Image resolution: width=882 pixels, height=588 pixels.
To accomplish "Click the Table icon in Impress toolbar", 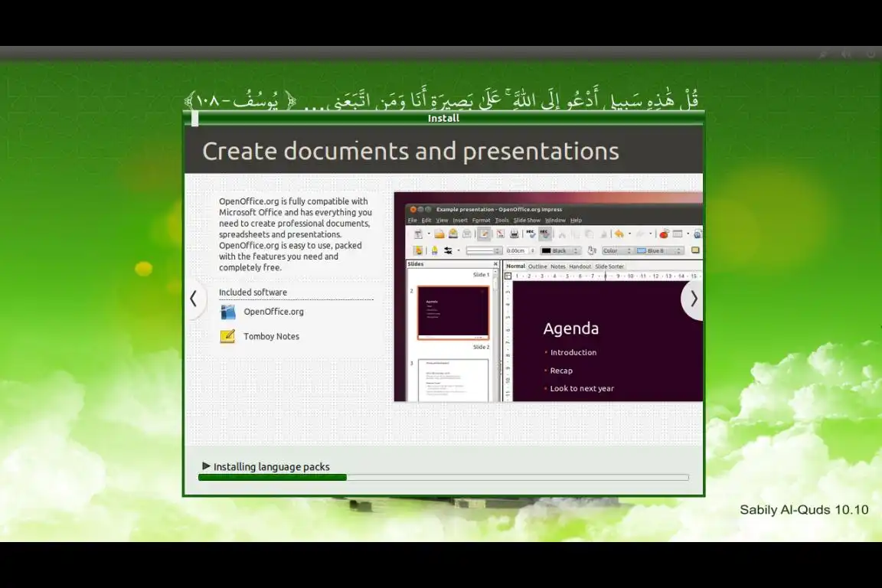I will 678,234.
